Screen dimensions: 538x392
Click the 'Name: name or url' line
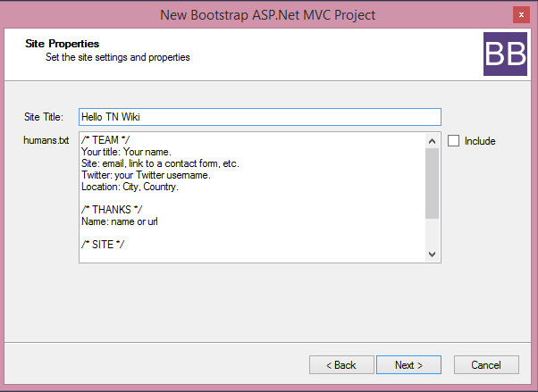120,221
